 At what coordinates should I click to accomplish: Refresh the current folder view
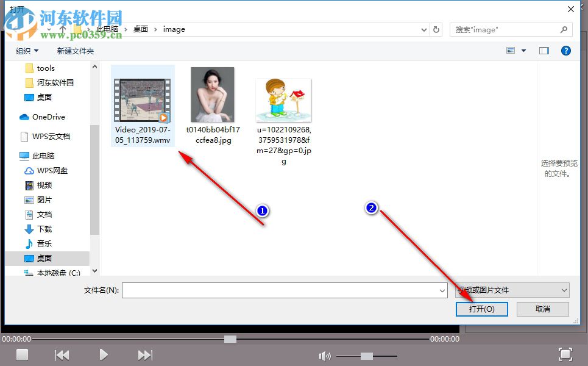tap(436, 29)
